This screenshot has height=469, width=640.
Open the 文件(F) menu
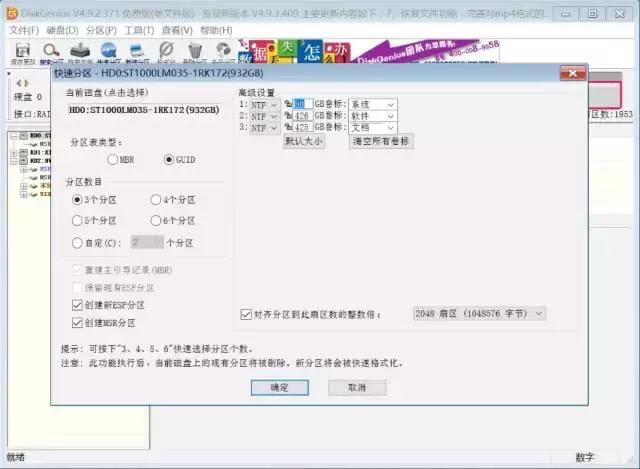point(24,31)
